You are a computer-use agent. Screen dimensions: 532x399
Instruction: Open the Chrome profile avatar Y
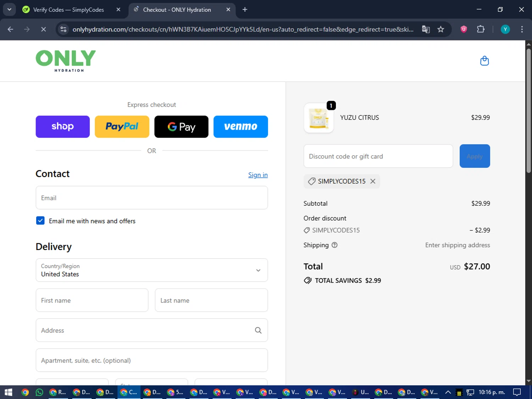pos(505,29)
